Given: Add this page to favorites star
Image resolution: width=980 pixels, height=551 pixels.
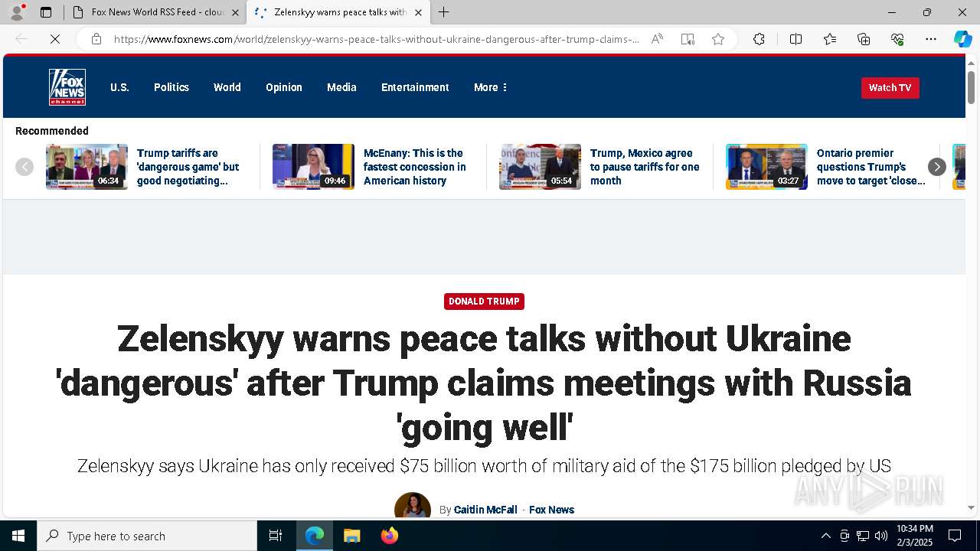Looking at the screenshot, I should tap(718, 39).
